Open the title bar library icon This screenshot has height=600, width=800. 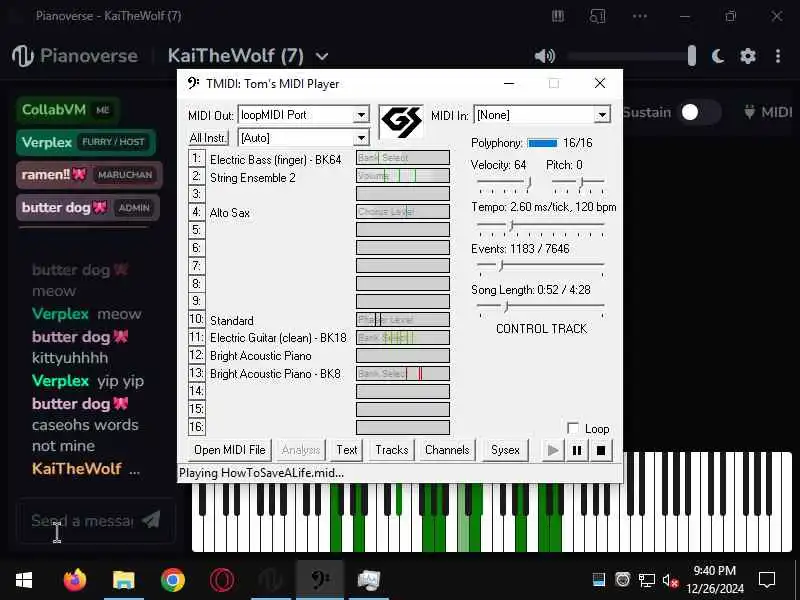coord(558,16)
